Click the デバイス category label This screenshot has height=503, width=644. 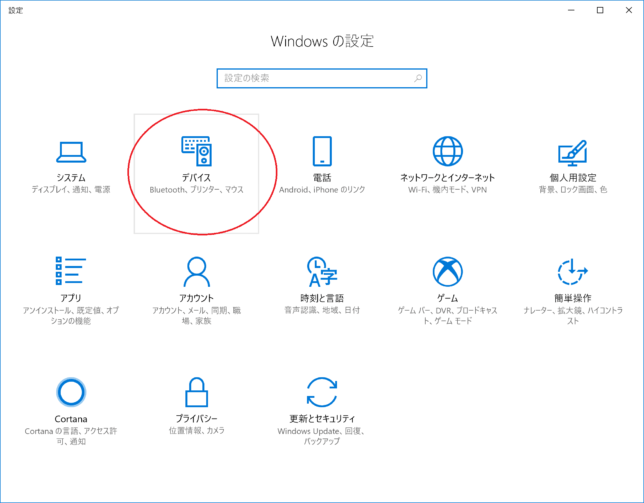(x=197, y=178)
